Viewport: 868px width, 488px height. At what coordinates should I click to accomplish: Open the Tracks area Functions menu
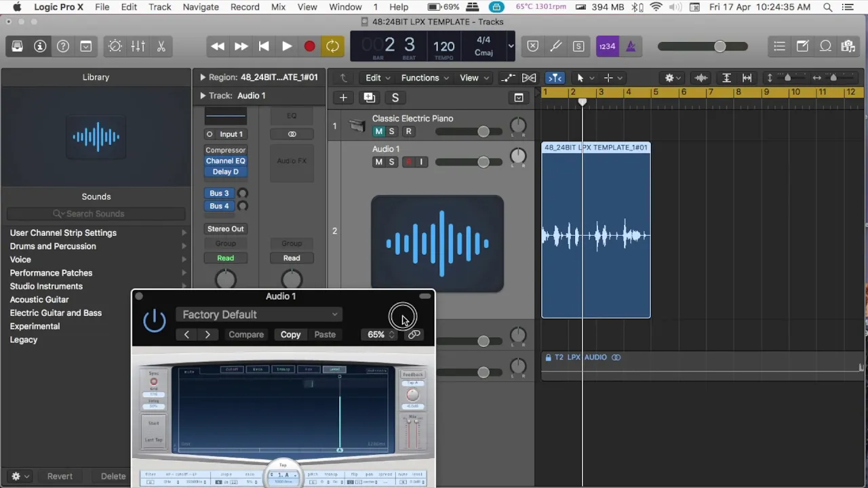coord(425,78)
